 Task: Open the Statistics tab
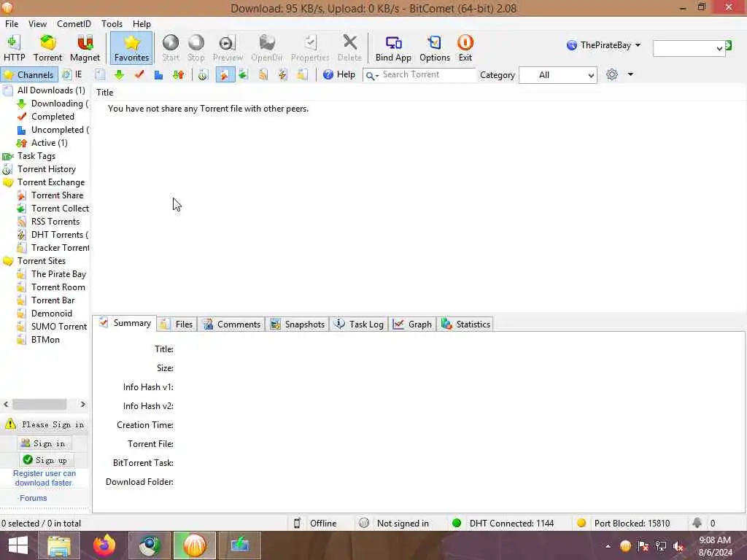(x=465, y=324)
